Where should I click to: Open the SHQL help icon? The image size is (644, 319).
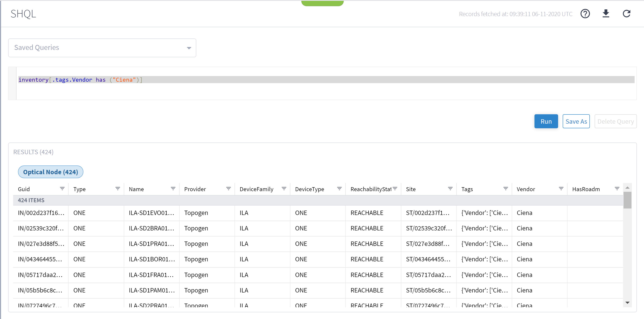tap(585, 14)
